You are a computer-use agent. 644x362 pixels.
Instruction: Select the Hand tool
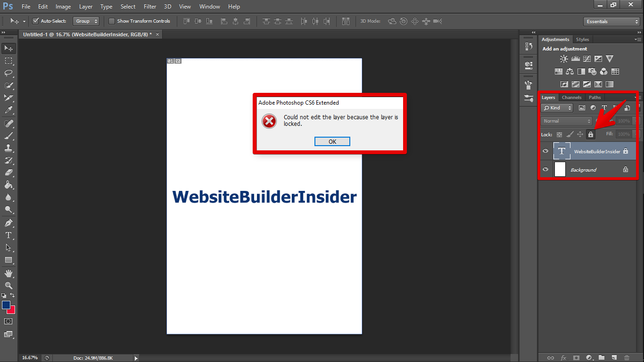(8, 273)
